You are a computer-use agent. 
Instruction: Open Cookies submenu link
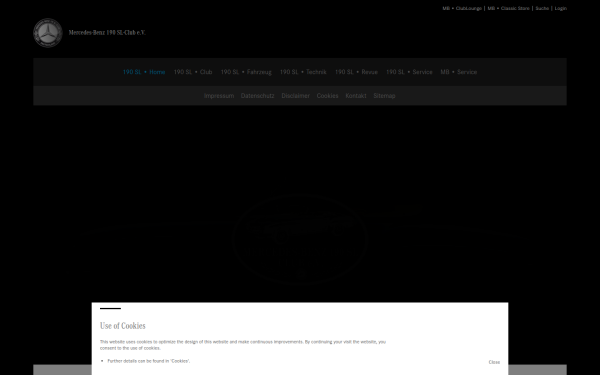pos(328,96)
